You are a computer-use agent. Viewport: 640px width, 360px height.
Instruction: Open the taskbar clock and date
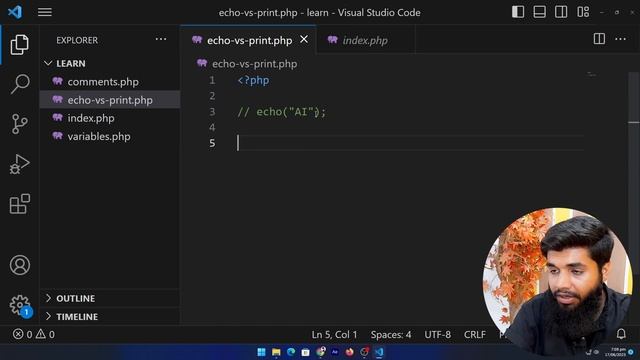(x=616, y=352)
